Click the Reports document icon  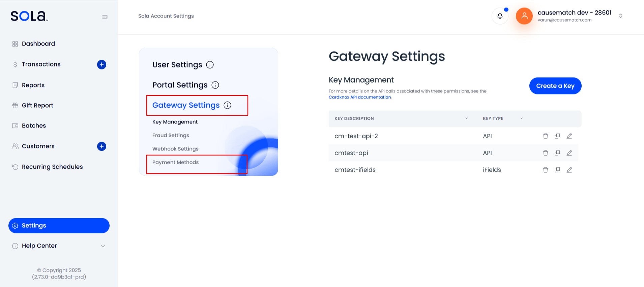(15, 85)
